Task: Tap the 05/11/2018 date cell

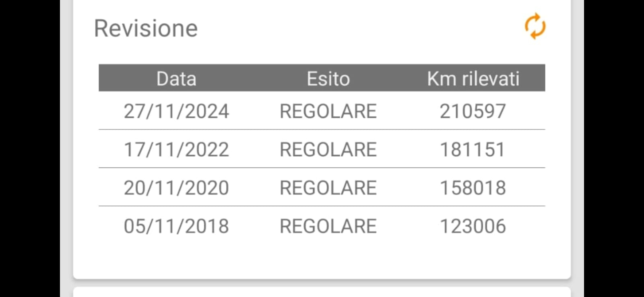Action: (x=176, y=226)
